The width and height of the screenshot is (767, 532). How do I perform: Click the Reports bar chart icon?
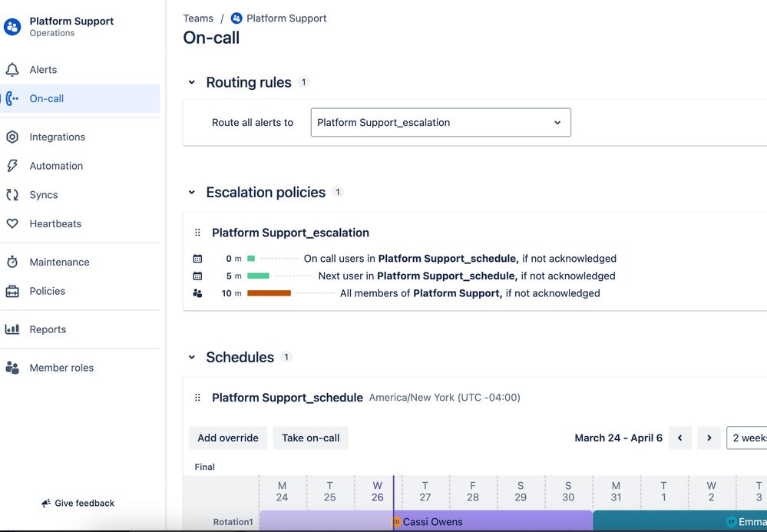point(12,329)
